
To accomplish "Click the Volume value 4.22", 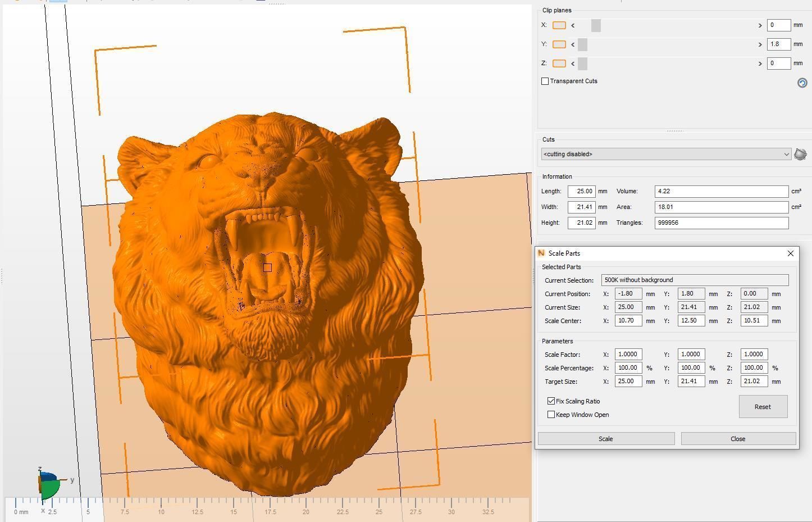I will coord(722,192).
